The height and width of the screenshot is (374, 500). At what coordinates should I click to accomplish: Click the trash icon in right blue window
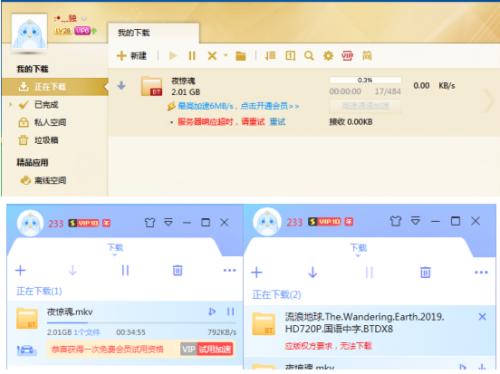pyautogui.click(x=425, y=272)
